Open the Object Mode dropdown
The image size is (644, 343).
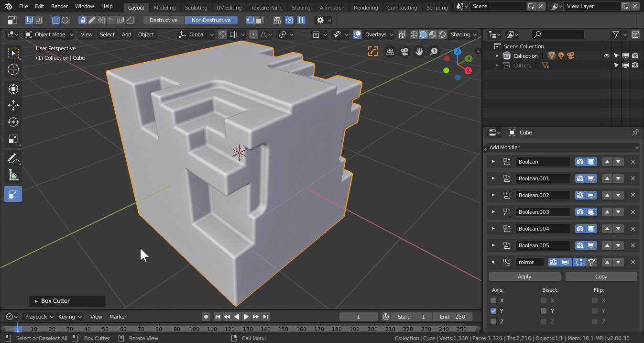50,34
